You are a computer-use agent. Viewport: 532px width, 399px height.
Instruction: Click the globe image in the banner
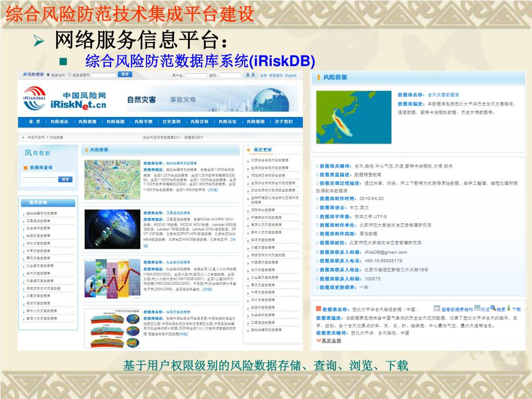271,100
